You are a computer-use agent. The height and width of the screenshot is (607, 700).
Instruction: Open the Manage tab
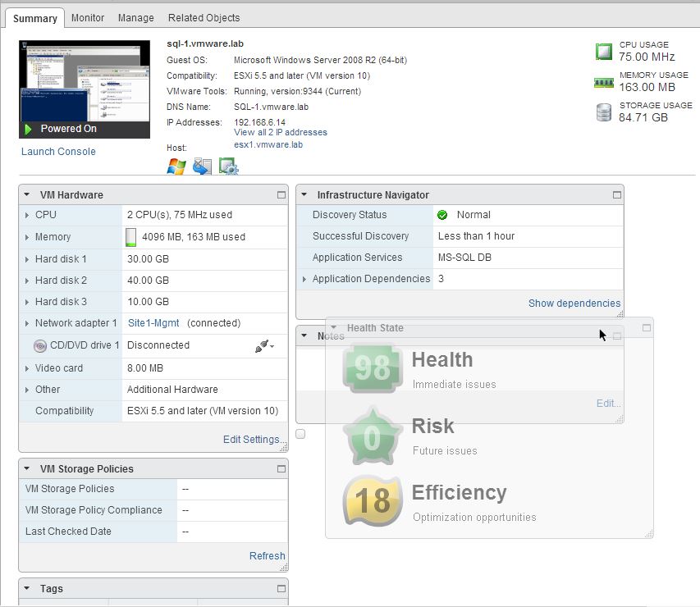[x=135, y=18]
